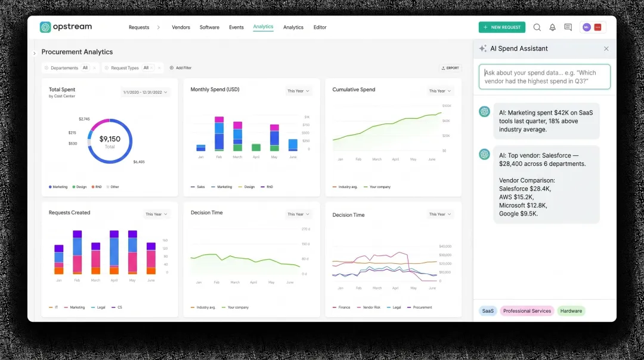Viewport: 644px width, 360px height.
Task: Open This Year dropdown of Decision Time card with Finance legend
Action: (440, 214)
